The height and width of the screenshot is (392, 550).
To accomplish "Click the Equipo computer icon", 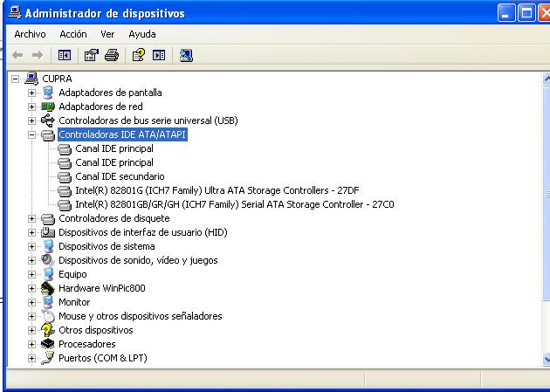I will [x=48, y=274].
